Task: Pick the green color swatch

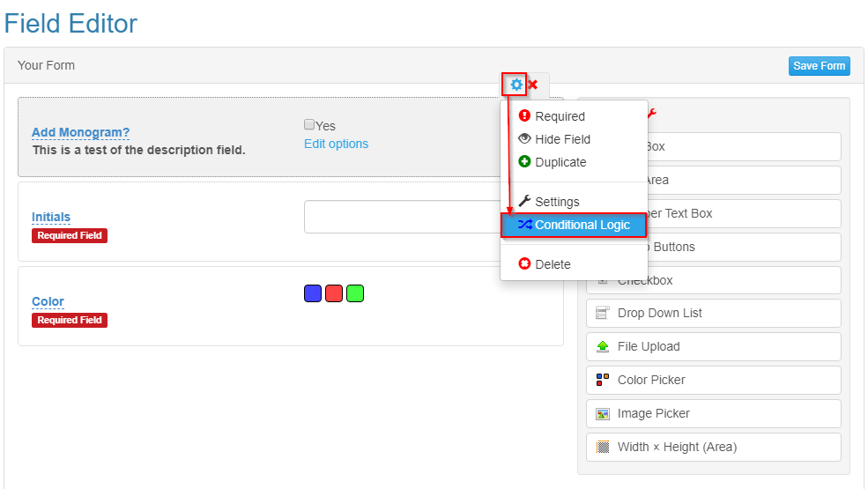Action: coord(355,293)
